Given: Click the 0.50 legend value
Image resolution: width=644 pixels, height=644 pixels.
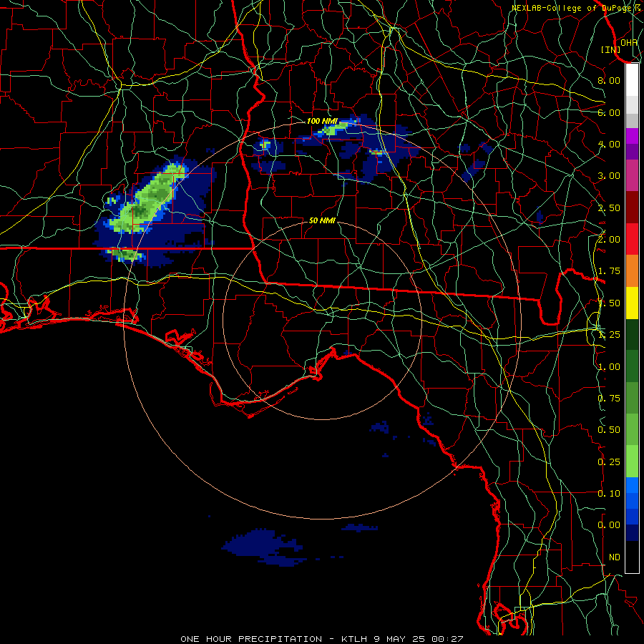Looking at the screenshot, I should (x=609, y=430).
